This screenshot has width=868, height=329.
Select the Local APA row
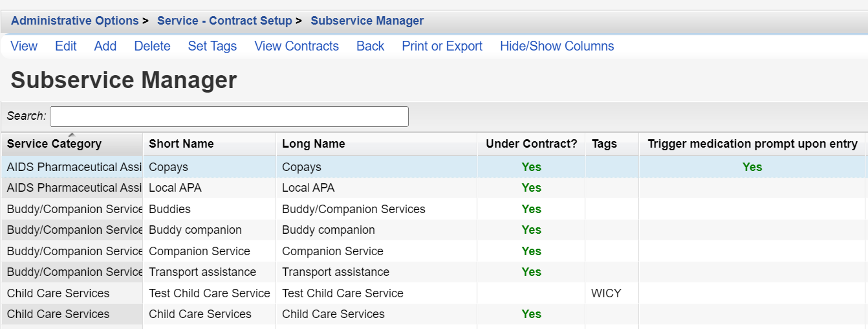(433, 188)
